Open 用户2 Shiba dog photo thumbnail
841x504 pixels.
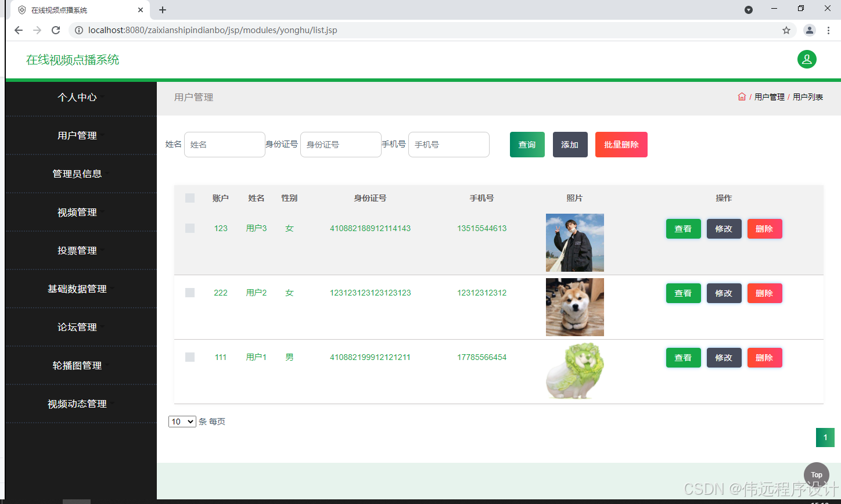point(575,307)
